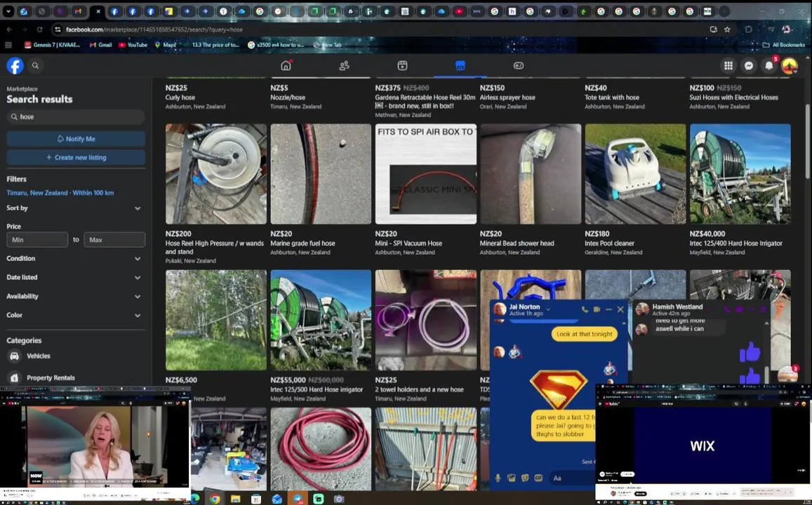Open Irtec 125/400 Hard Hose Irrigator photo
812x505 pixels.
740,174
